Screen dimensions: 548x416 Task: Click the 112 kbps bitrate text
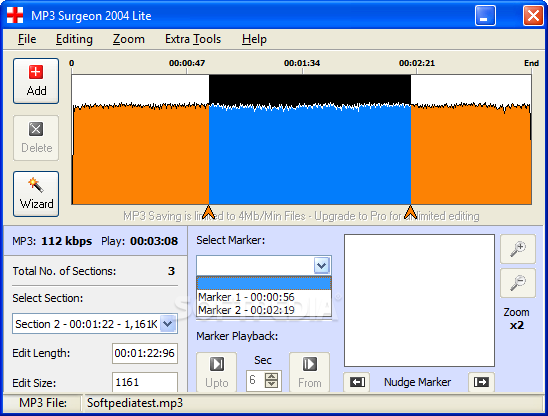(x=66, y=241)
